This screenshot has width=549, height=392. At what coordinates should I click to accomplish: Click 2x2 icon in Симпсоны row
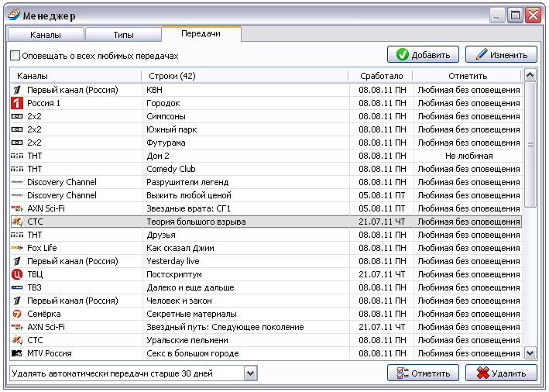coord(17,116)
